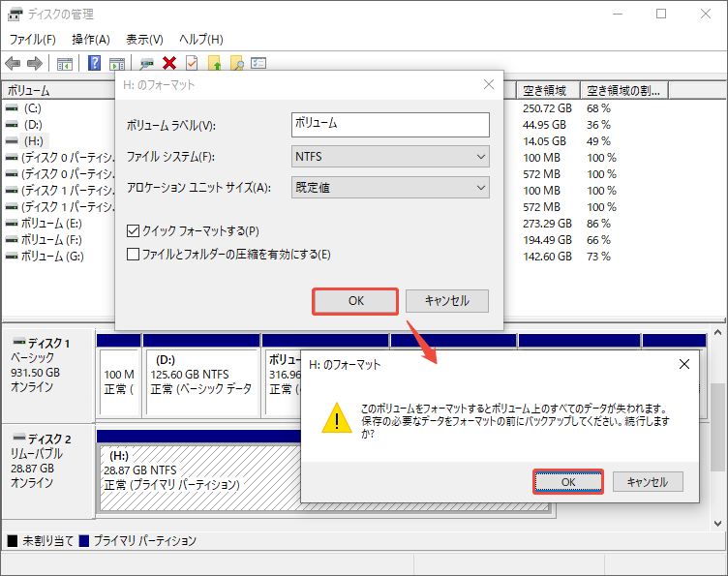Screen dimensions: 728x576
Task: Select the first (ディスク 1 パーティシ... row
Action: (x=60, y=191)
